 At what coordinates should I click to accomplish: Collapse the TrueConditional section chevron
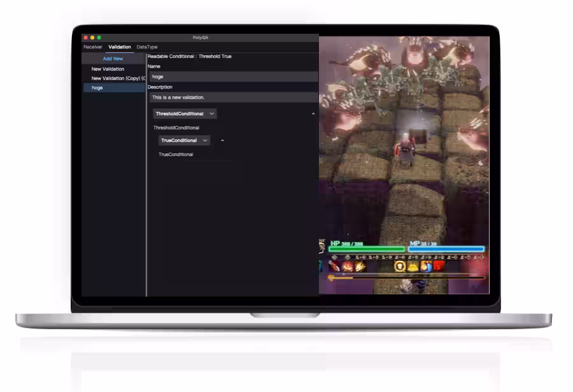pyautogui.click(x=222, y=141)
